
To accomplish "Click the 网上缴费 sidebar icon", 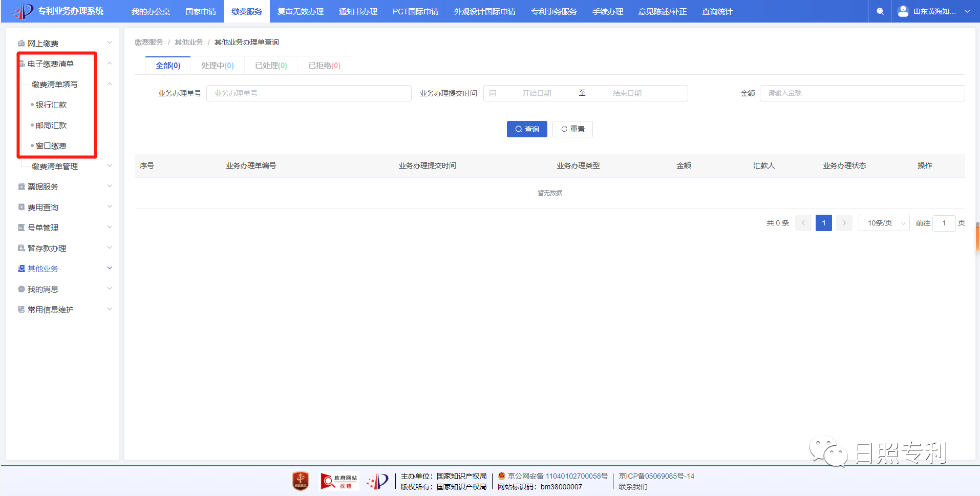I will tap(22, 44).
